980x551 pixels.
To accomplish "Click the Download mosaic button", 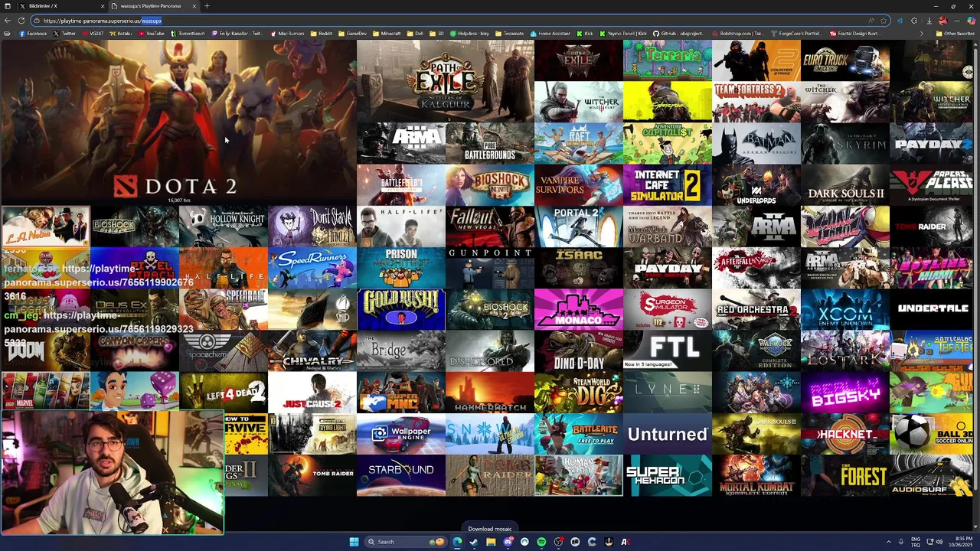I will (490, 529).
